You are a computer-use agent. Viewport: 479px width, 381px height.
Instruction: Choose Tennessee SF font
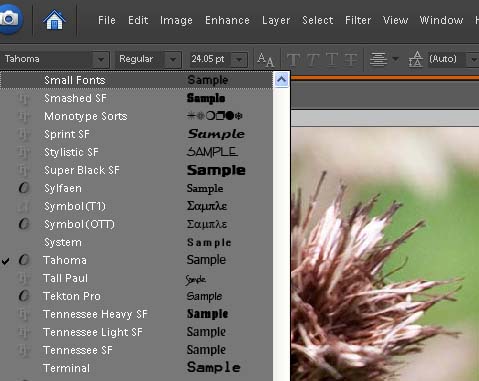tap(136, 350)
